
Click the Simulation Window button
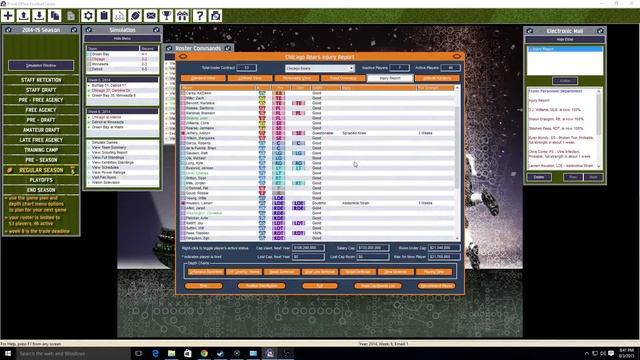(x=41, y=65)
